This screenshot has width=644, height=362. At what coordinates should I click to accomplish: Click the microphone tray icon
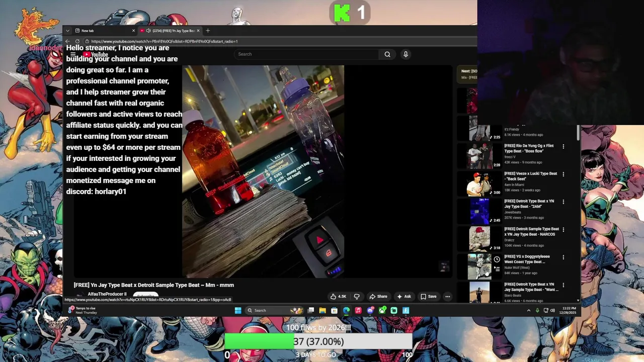537,311
